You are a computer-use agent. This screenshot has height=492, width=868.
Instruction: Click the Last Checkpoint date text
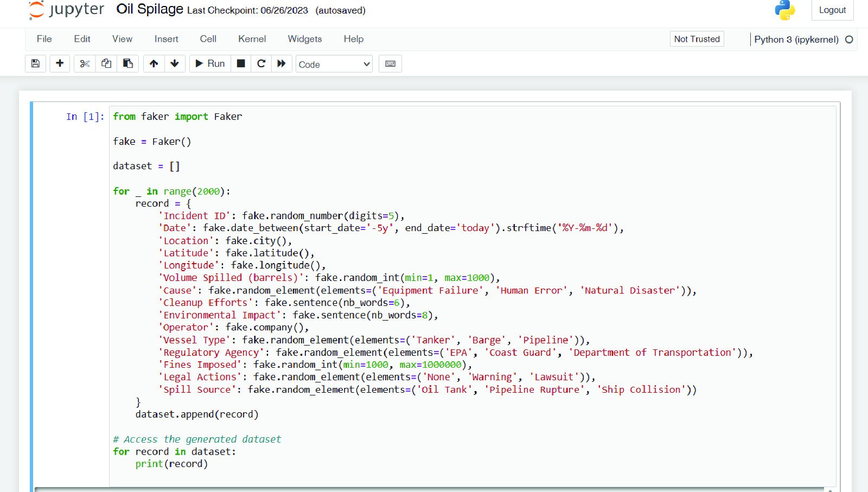click(x=247, y=10)
